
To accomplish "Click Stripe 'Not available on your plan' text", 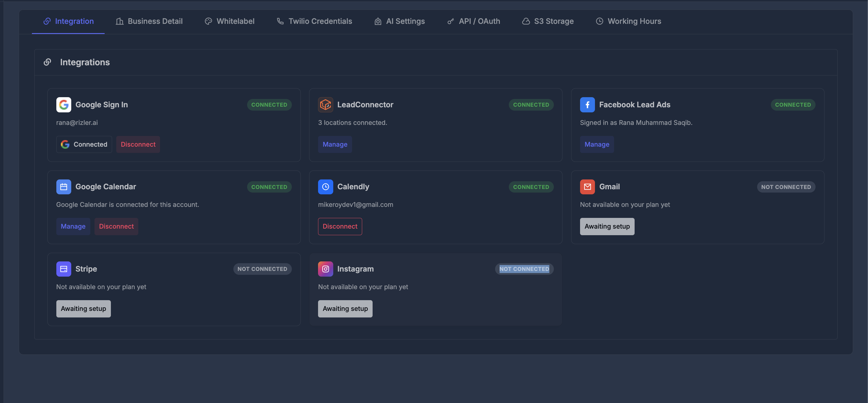I will click(x=101, y=287).
